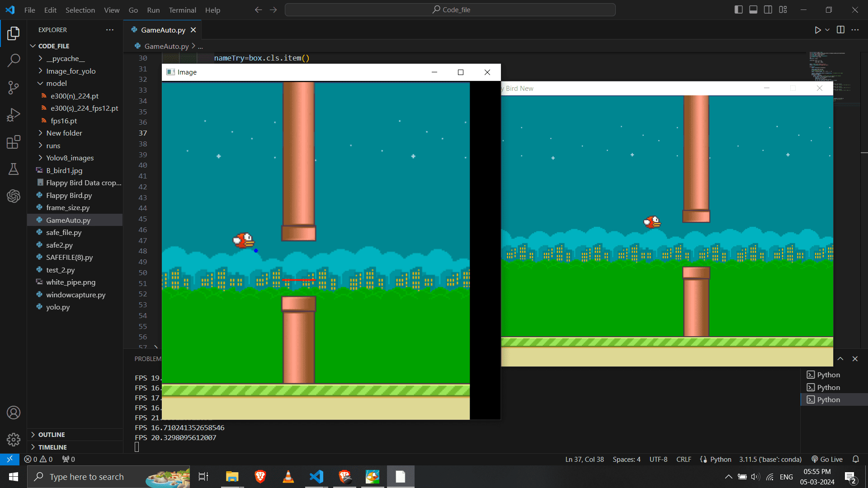Collapse the model folder
The image size is (868, 488).
point(57,83)
